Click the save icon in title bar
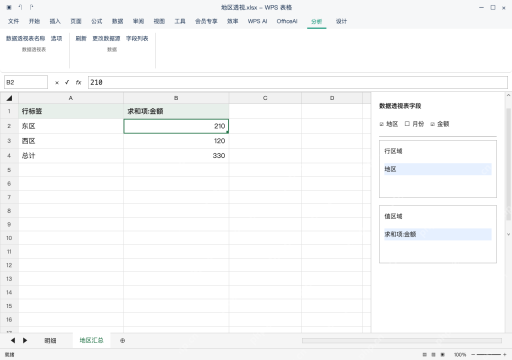 (x=9, y=7)
